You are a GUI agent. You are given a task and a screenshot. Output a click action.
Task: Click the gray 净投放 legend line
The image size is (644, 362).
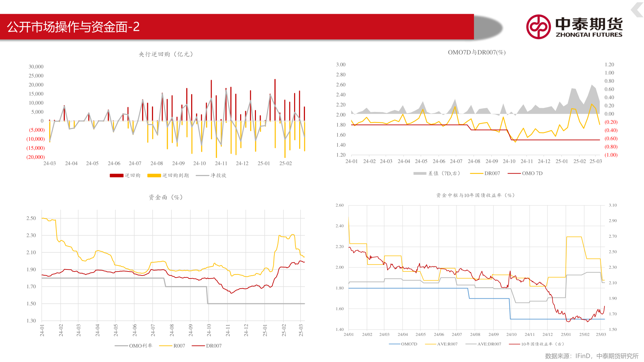(x=202, y=175)
